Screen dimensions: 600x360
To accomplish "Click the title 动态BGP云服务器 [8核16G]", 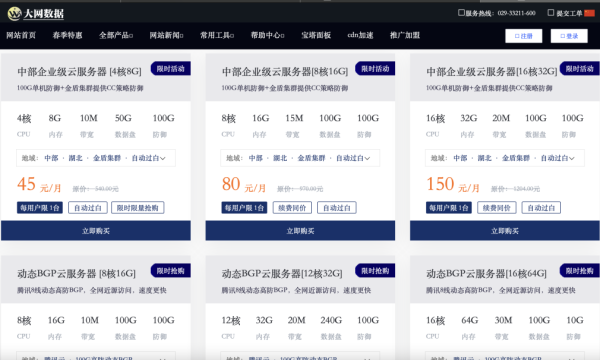I will (77, 274).
